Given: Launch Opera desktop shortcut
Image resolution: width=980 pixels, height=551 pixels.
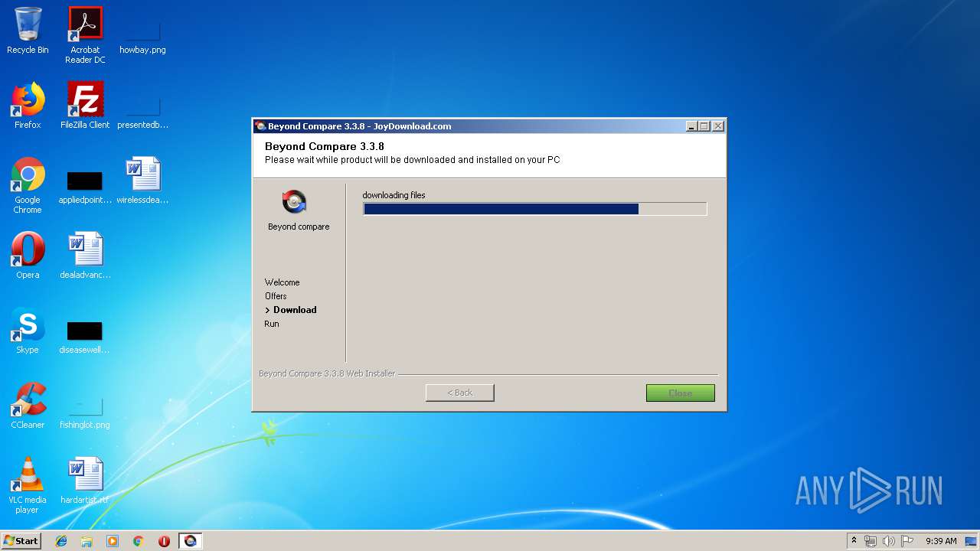Looking at the screenshot, I should tap(28, 256).
